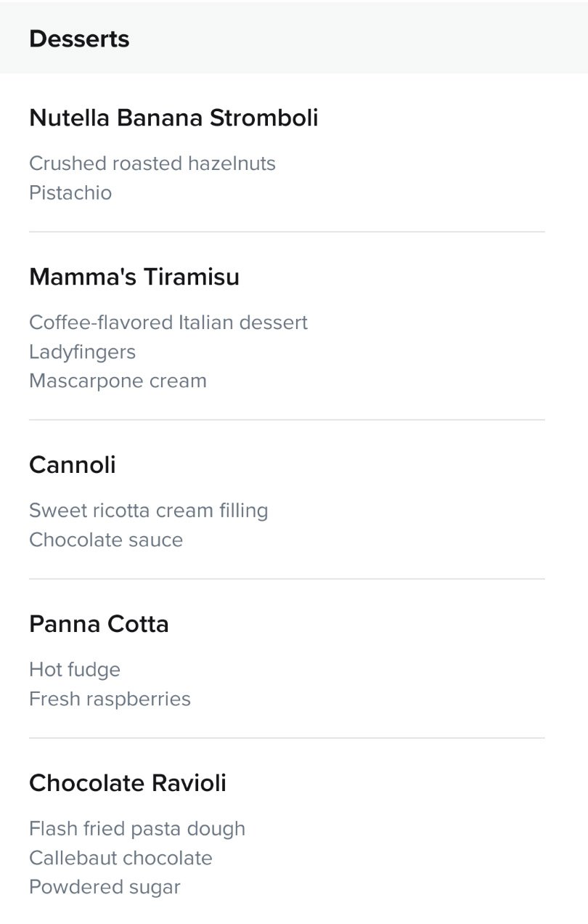Click the Coffee-flavored Italian dessert description
Image resolution: width=588 pixels, height=924 pixels.
coord(168,323)
